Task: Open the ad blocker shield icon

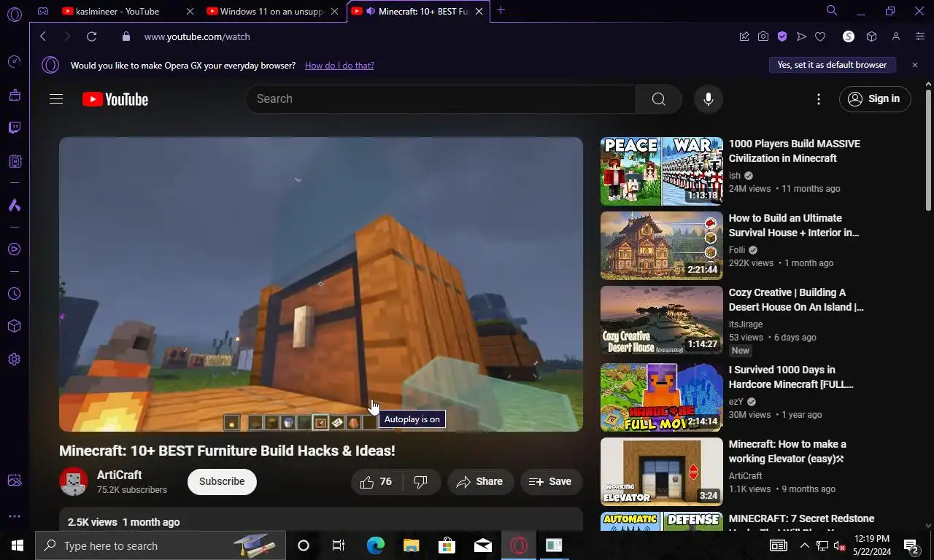Action: [782, 36]
